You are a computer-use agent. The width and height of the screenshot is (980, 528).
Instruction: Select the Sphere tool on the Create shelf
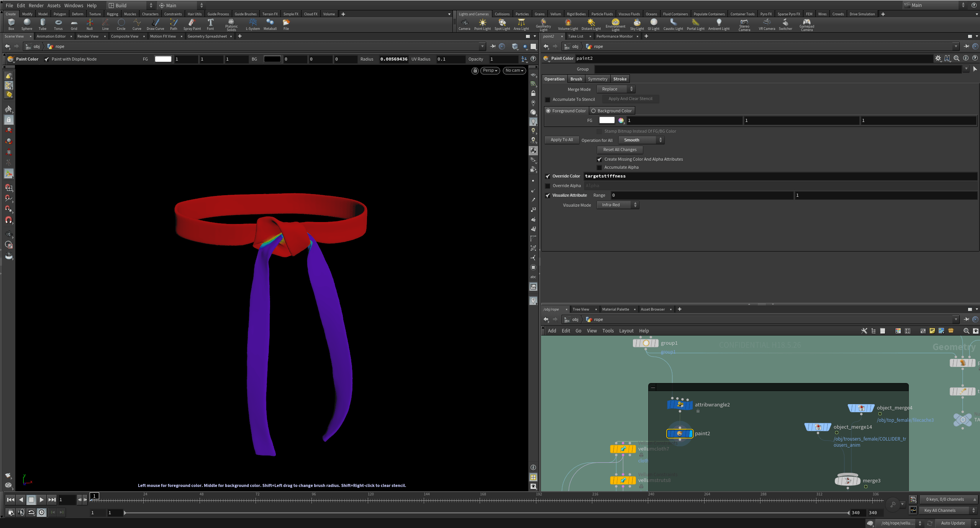[27, 24]
